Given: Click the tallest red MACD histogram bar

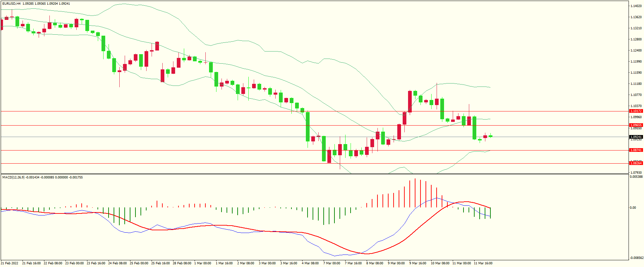Looking at the screenshot, I should 415,193.
